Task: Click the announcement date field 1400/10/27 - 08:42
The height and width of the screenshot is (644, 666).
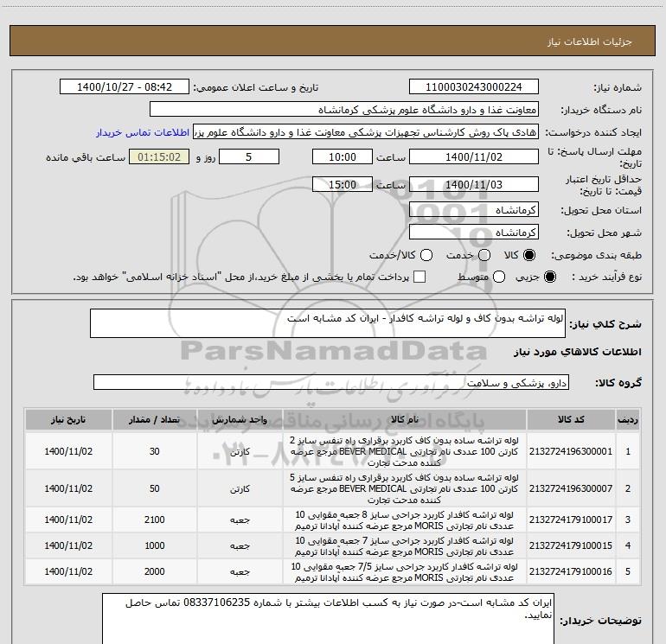Action: 125,87
